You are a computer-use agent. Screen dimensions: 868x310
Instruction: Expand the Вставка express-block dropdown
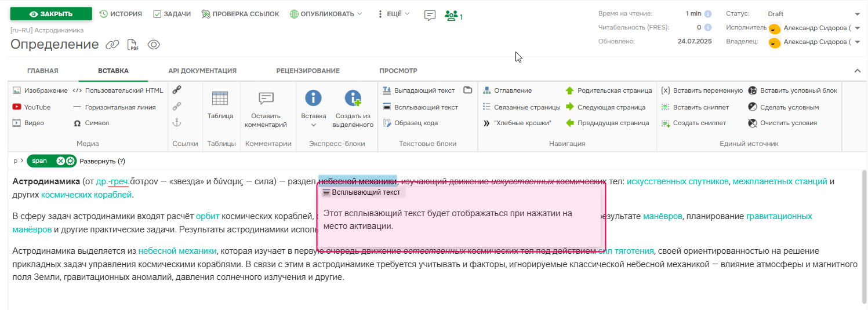click(314, 125)
